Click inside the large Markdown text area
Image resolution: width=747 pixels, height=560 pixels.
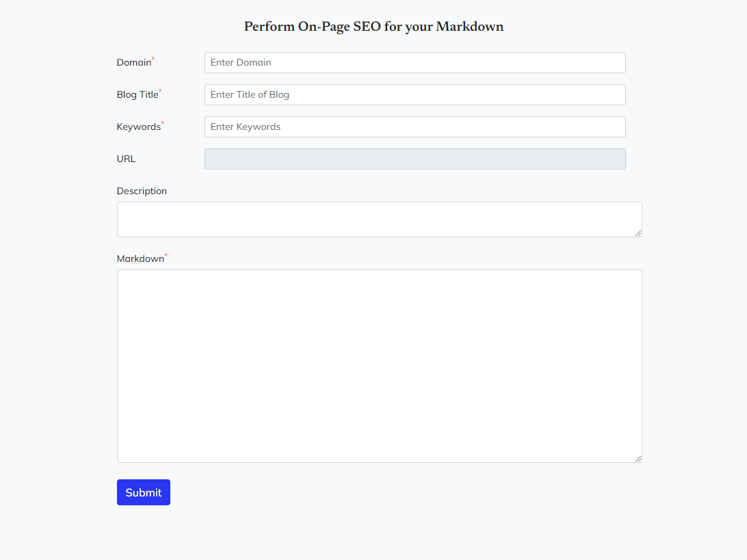[379, 366]
